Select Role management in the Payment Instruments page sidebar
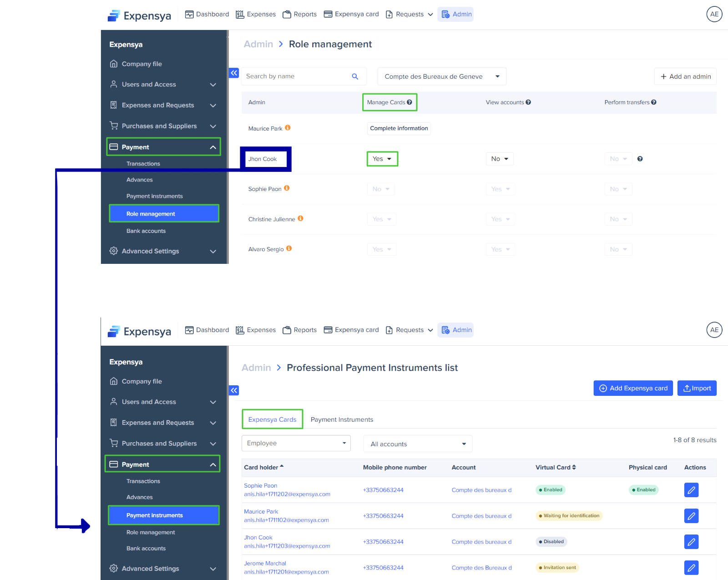728x580 pixels. 151,532
